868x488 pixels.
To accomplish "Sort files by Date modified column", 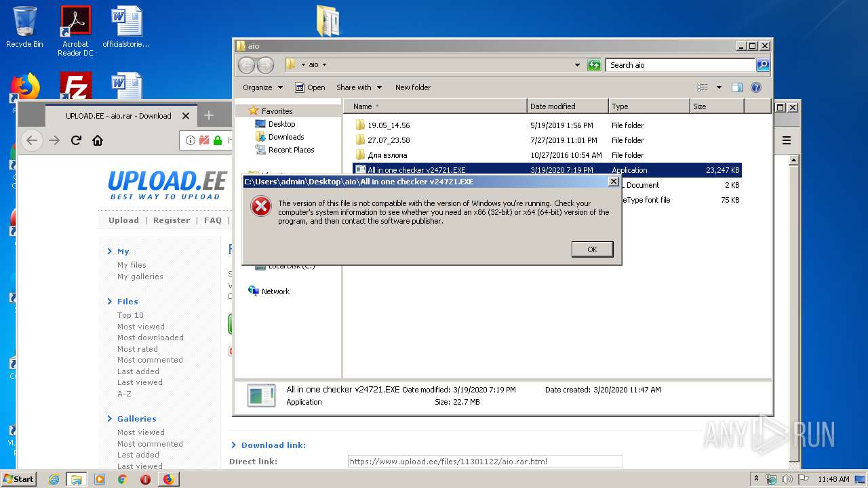I will 568,106.
